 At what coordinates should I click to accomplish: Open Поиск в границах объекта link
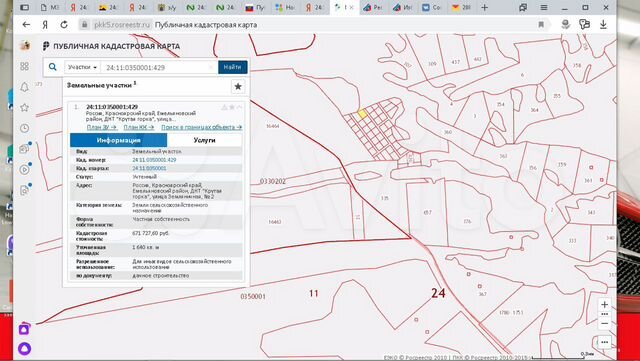click(202, 127)
